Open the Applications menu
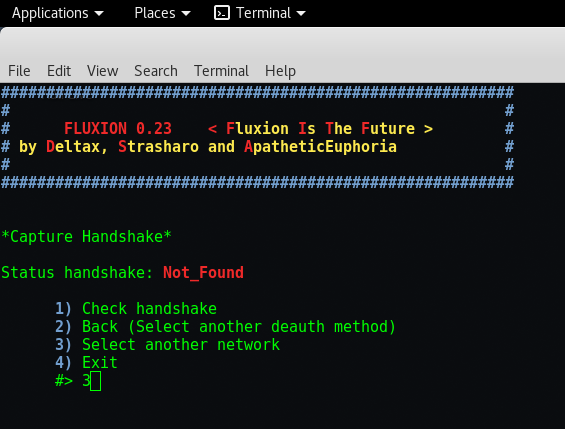 coord(58,13)
